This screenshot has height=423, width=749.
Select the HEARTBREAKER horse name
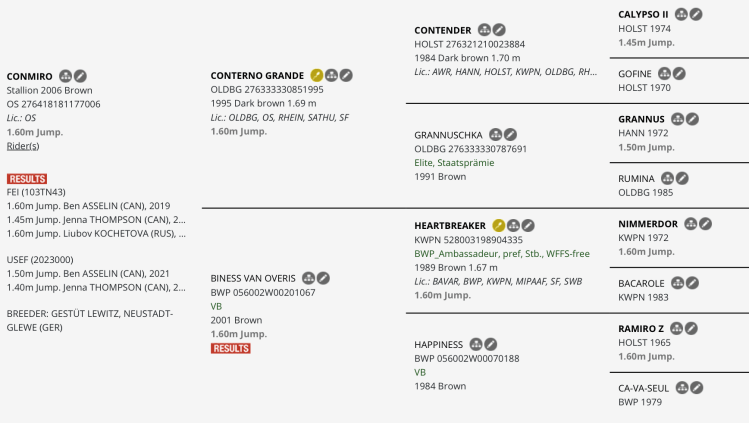[x=450, y=227]
